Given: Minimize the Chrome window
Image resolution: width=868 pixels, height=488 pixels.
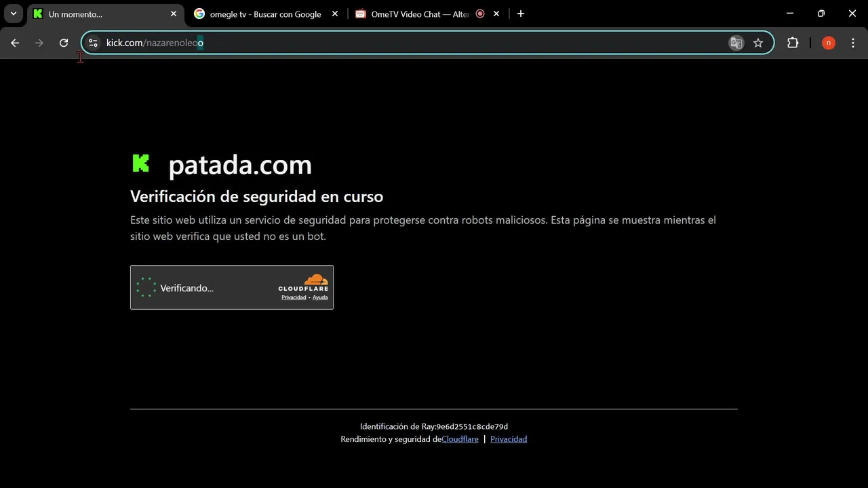Looking at the screenshot, I should point(790,14).
